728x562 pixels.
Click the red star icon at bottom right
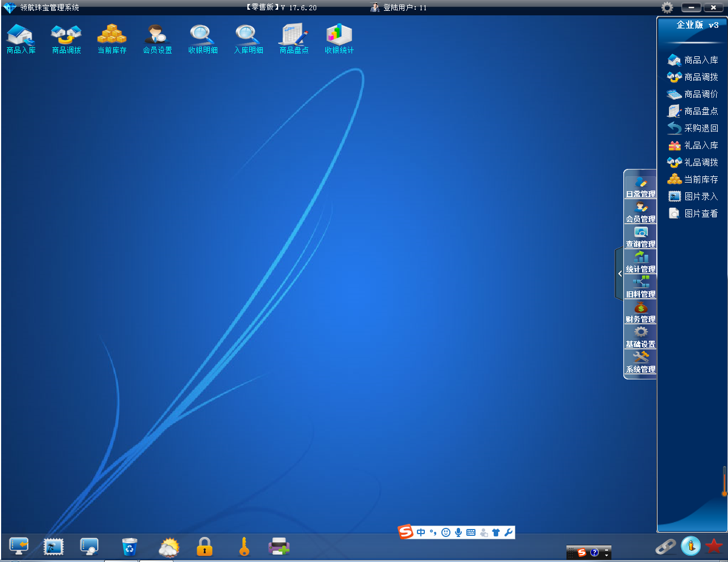point(714,546)
